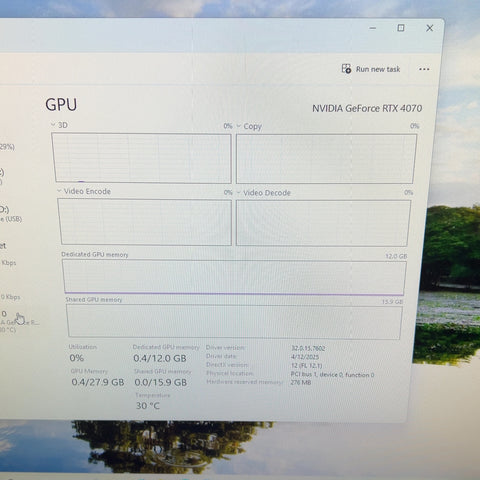The image size is (480, 480).
Task: Click the GPU page heading
Action: (x=61, y=105)
